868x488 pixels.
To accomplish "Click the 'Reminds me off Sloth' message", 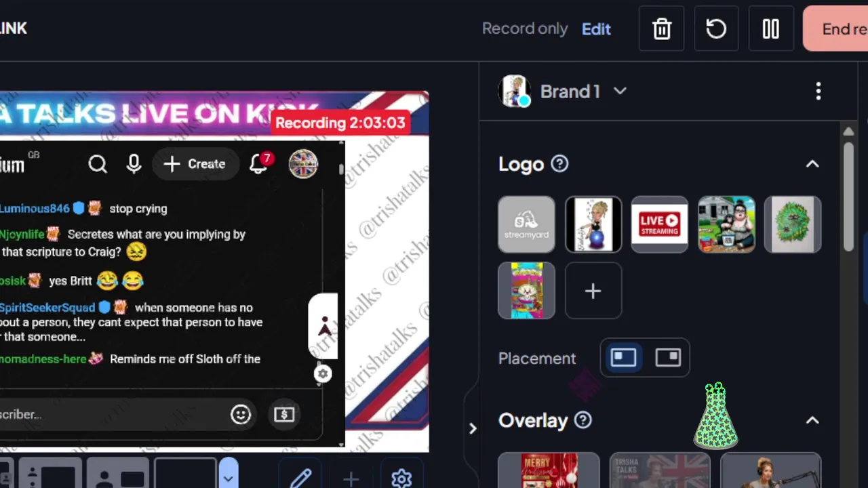I will (x=185, y=359).
